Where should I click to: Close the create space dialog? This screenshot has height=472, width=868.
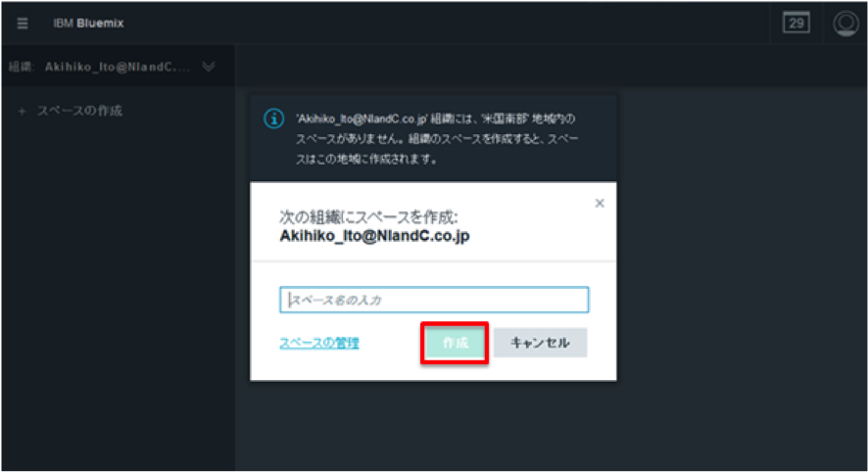point(600,203)
